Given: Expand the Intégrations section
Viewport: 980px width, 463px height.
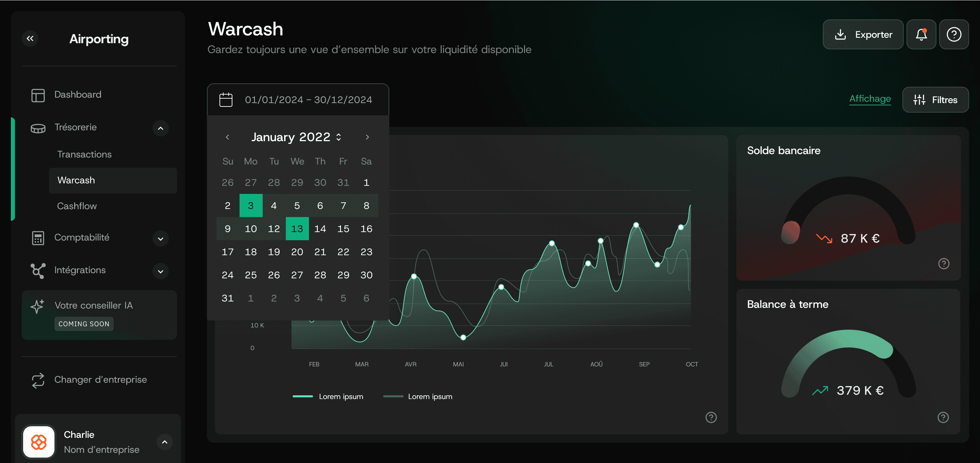Looking at the screenshot, I should pyautogui.click(x=161, y=271).
